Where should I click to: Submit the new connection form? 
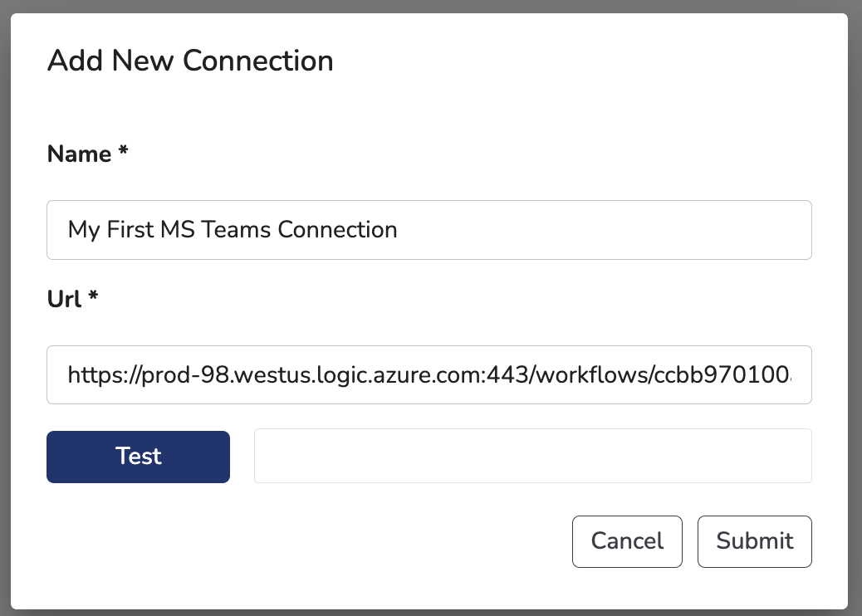click(x=754, y=541)
